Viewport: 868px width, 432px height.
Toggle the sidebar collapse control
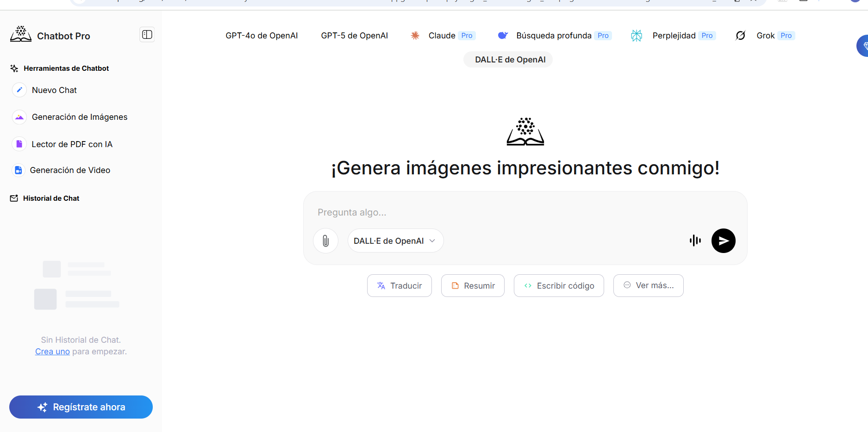(x=147, y=34)
